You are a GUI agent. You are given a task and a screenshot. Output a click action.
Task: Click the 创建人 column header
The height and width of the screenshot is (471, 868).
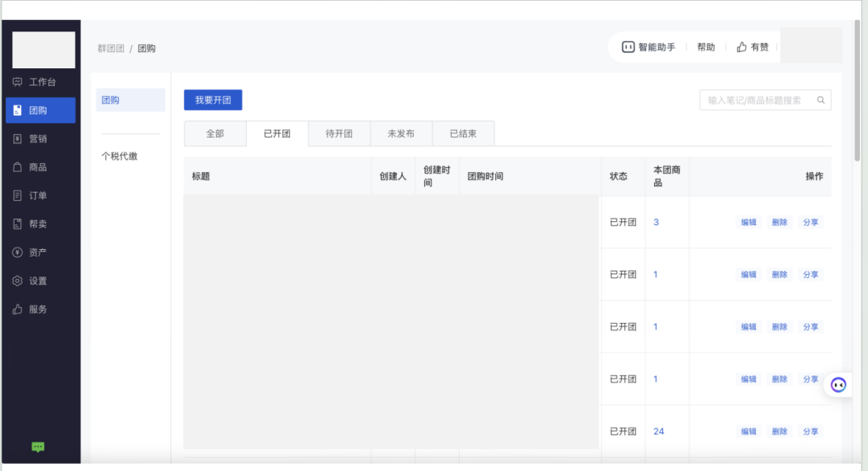392,176
